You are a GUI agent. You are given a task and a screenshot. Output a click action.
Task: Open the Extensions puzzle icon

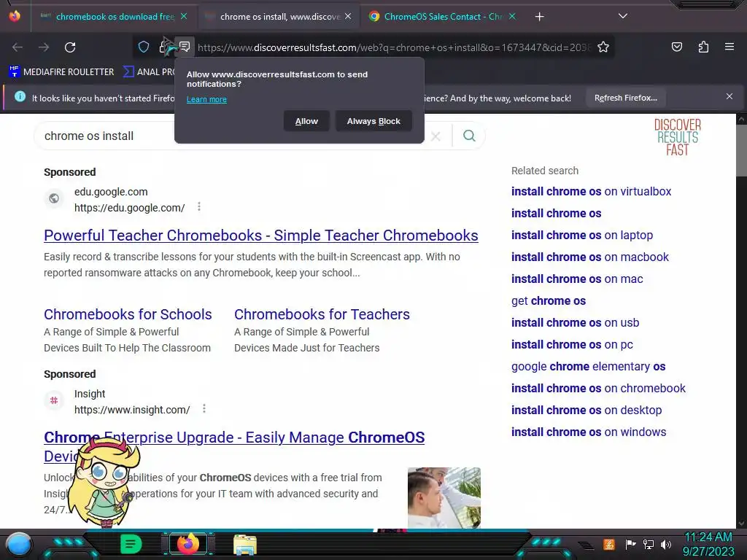pos(703,47)
